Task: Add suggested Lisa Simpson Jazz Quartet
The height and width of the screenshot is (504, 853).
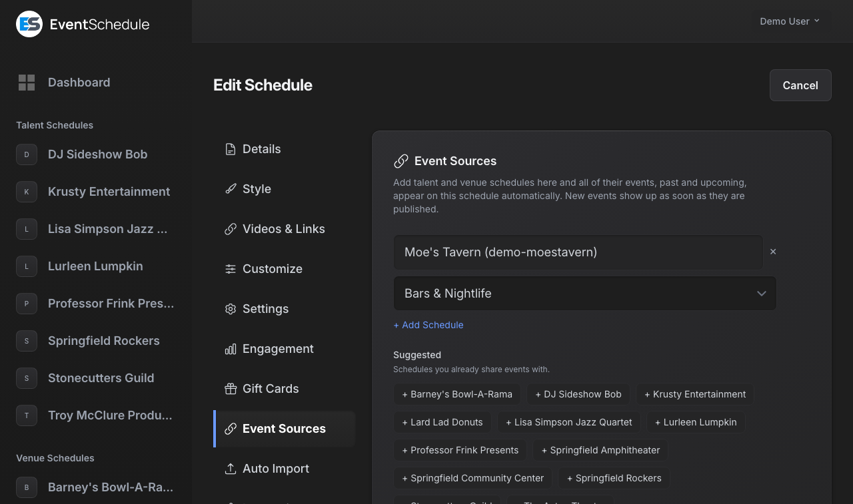Action: pyautogui.click(x=569, y=422)
